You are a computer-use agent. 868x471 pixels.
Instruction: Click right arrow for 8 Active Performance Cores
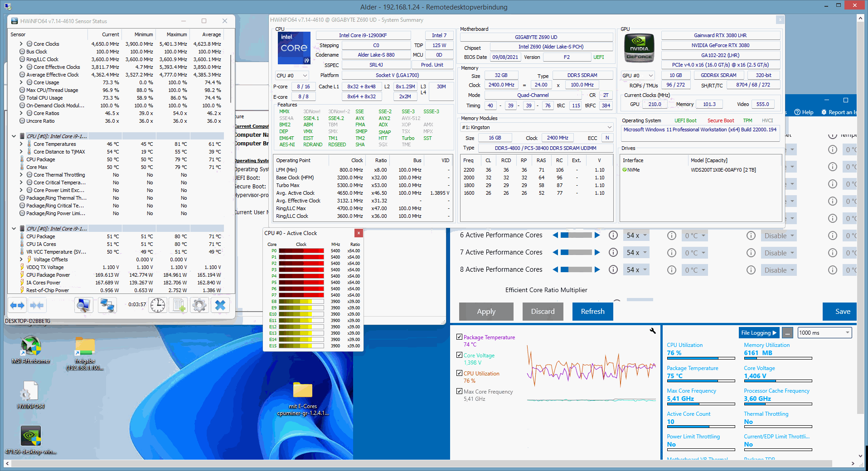click(x=597, y=269)
